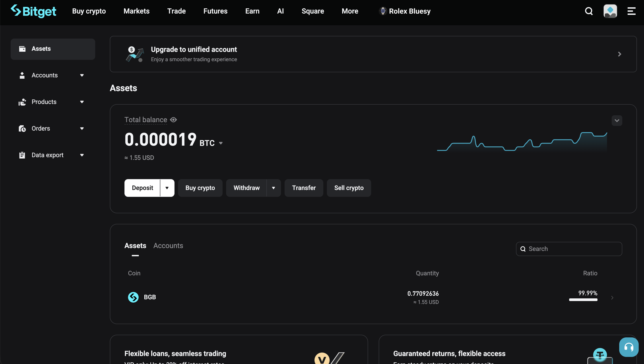Click the BGB quantity 0.77092636
Viewport: 644px width, 364px height.
[423, 294]
